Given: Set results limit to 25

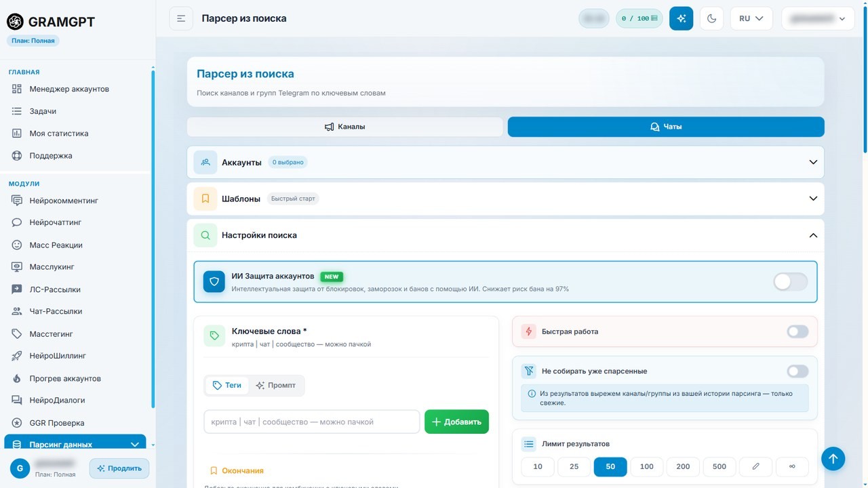Looking at the screenshot, I should [x=574, y=466].
